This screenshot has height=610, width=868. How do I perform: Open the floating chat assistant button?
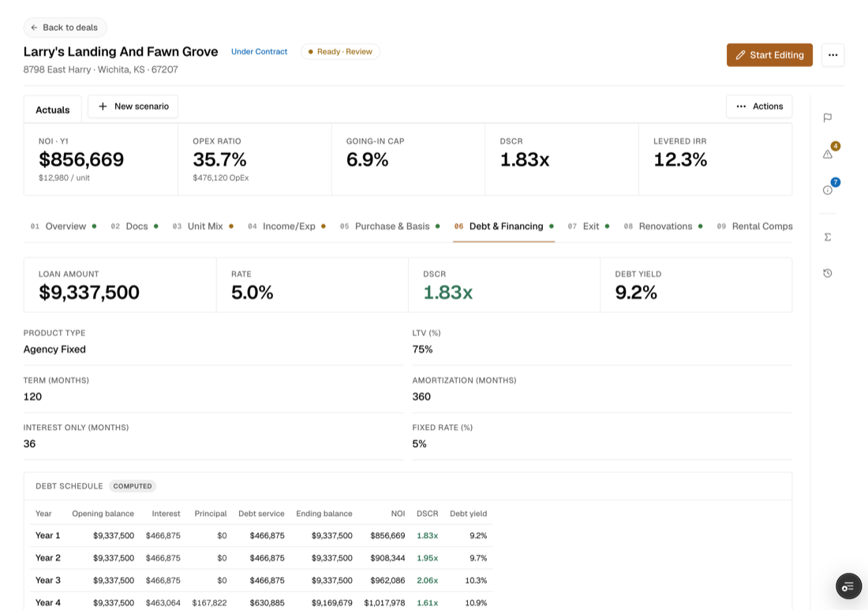click(x=848, y=586)
